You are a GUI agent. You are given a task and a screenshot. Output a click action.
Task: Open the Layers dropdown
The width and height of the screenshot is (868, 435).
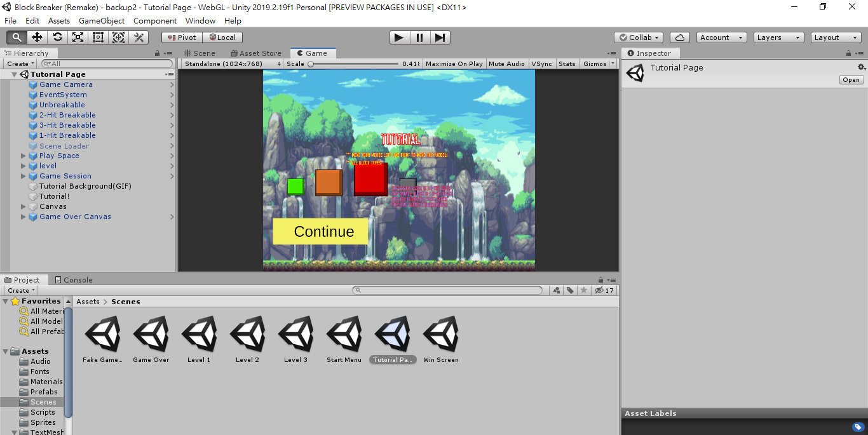[x=778, y=37]
